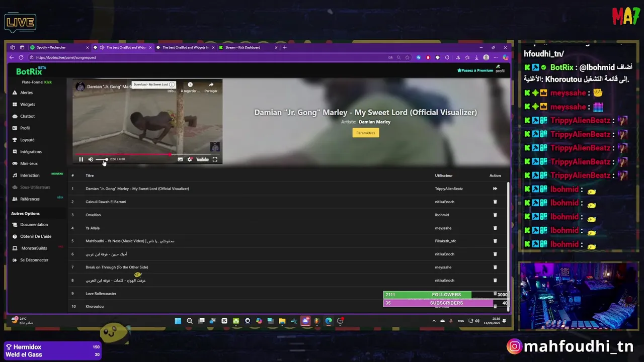
Task: Click the video info circle icon
Action: pyautogui.click(x=172, y=84)
